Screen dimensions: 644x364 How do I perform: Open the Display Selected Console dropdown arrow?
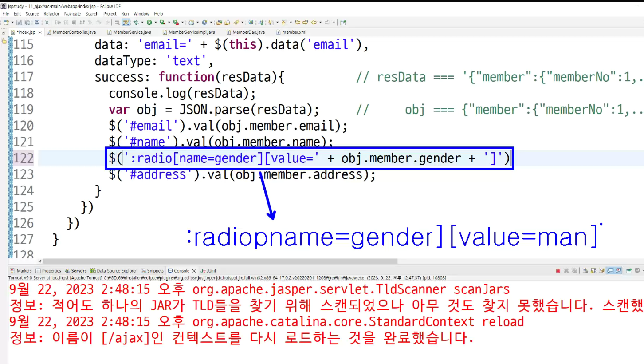tap(642, 271)
